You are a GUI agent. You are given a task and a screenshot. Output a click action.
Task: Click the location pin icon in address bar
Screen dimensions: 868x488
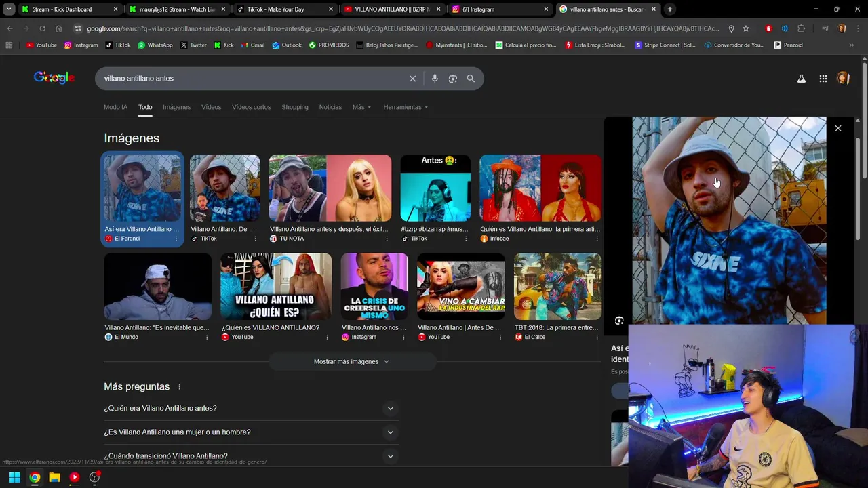click(x=731, y=28)
